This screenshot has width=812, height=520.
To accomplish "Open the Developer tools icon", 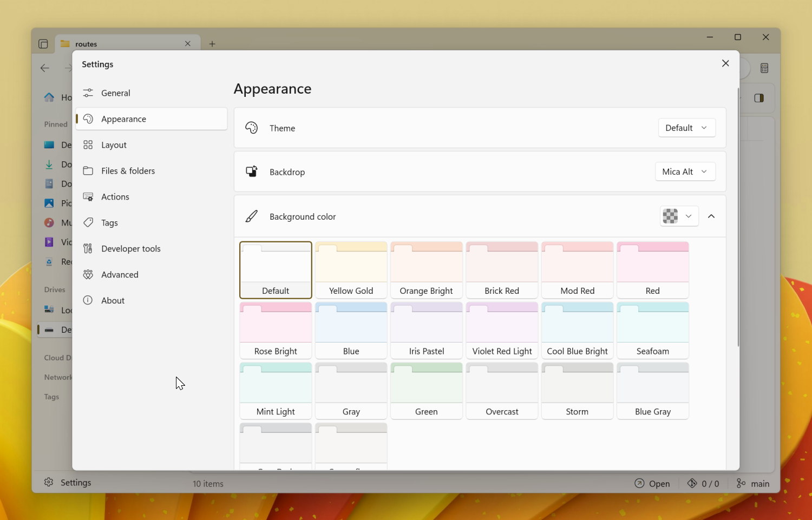I will click(88, 248).
